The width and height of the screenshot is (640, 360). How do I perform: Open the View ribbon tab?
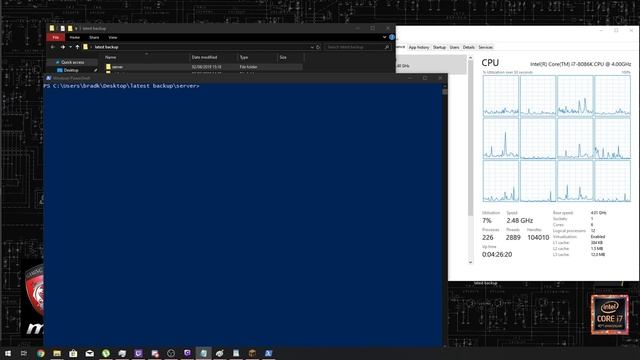113,38
